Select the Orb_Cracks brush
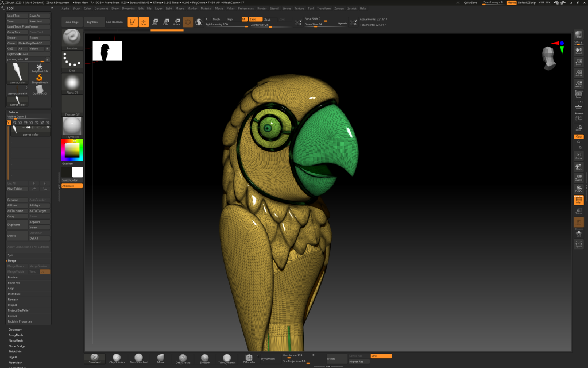588x368 pixels. coord(183,359)
